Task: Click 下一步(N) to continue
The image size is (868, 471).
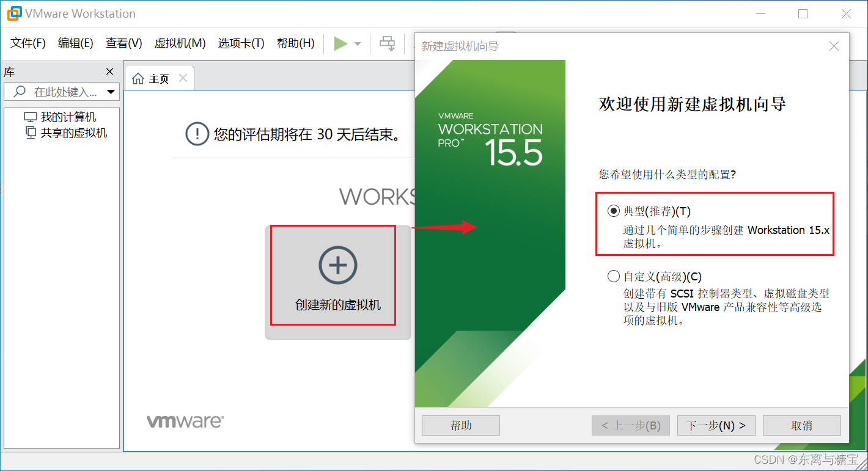Action: (716, 425)
